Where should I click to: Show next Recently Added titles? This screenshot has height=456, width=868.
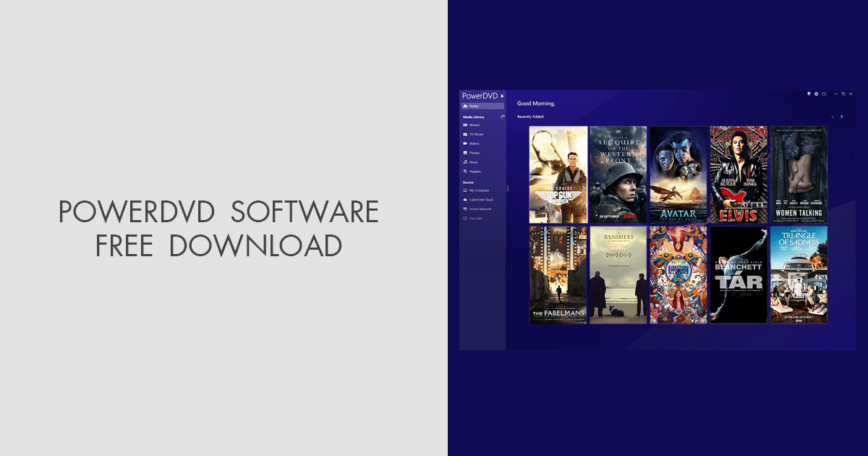841,117
